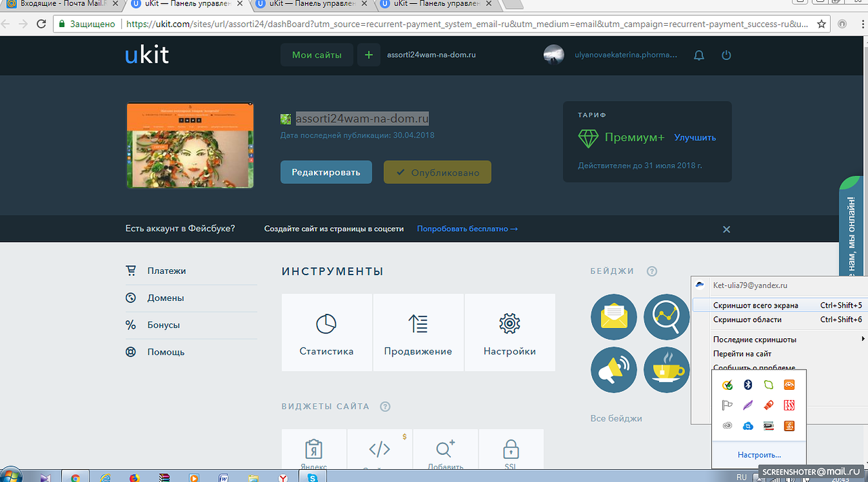The height and width of the screenshot is (482, 868).
Task: Click the site preview thumbnail
Action: coord(190,145)
